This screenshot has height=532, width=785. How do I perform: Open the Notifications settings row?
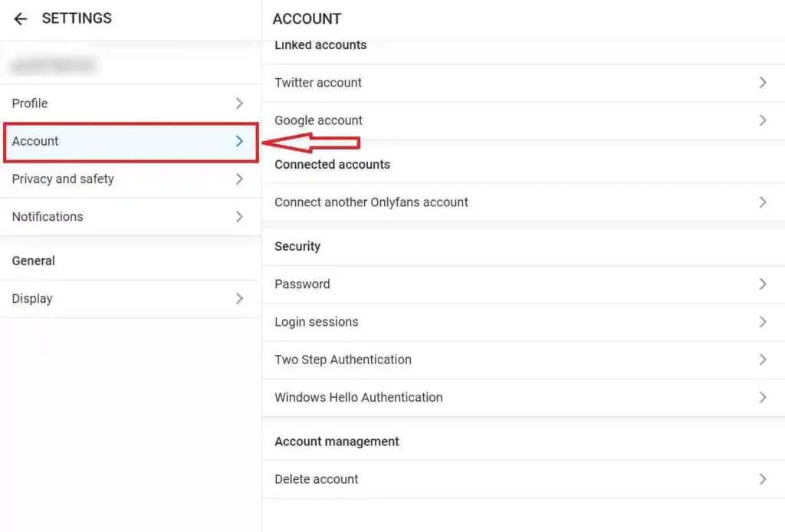(x=130, y=217)
